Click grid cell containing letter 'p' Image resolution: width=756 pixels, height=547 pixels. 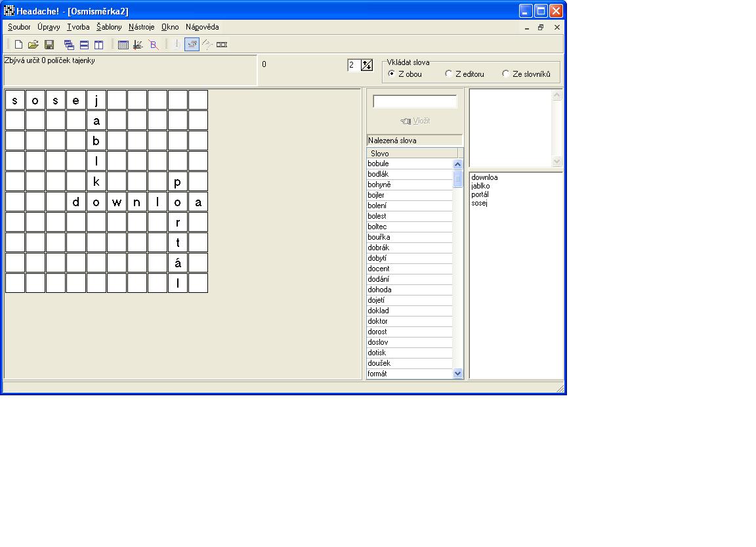point(177,182)
